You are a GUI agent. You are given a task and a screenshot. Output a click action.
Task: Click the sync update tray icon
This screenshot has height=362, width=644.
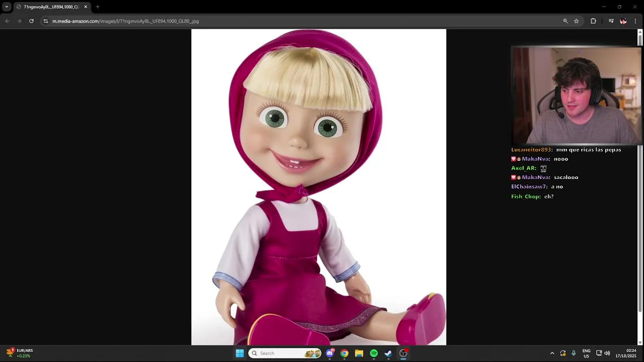563,353
